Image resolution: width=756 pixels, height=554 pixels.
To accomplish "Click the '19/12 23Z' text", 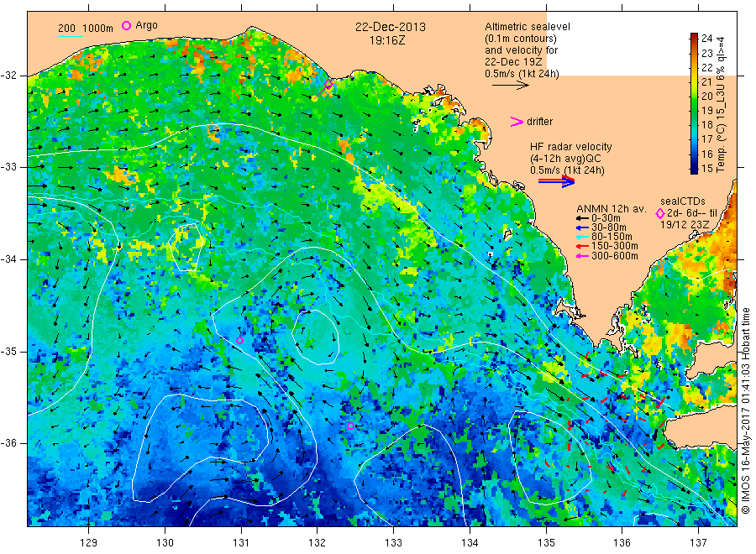I will [x=685, y=225].
